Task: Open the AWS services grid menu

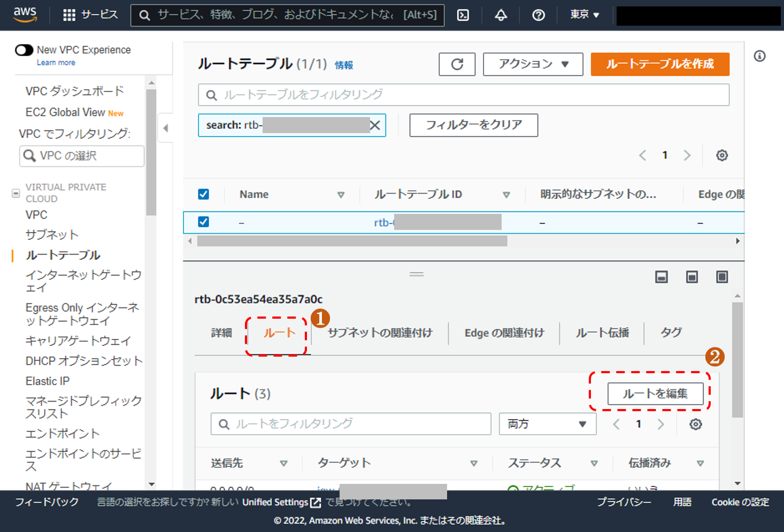Action: tap(70, 15)
